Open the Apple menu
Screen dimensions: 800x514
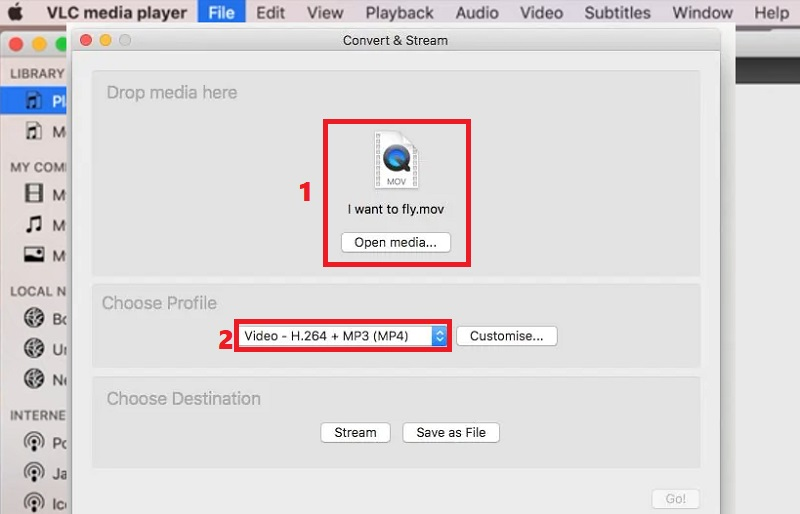pyautogui.click(x=15, y=11)
